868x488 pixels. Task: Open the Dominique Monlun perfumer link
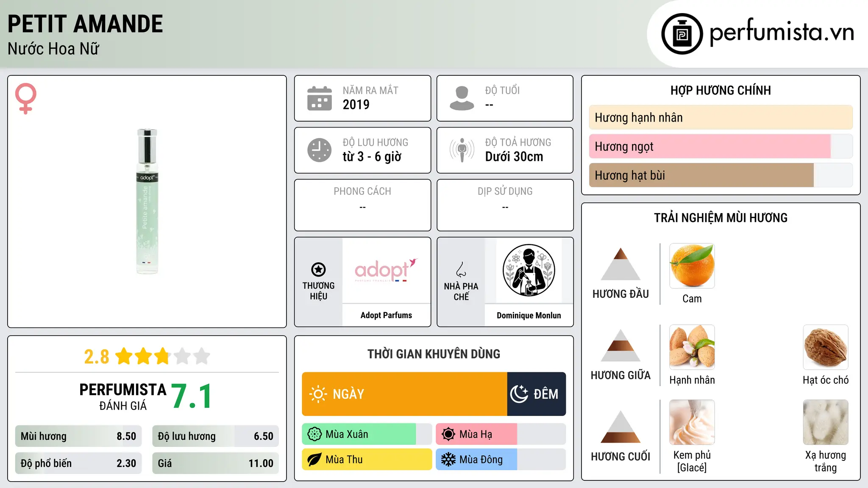tap(529, 316)
